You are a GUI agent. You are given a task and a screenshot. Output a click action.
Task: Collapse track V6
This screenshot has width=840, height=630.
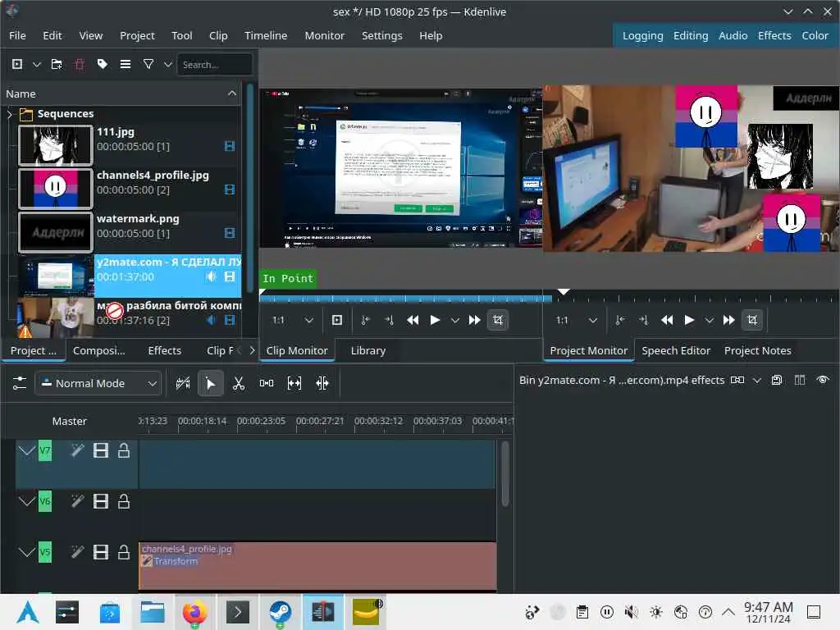point(26,501)
